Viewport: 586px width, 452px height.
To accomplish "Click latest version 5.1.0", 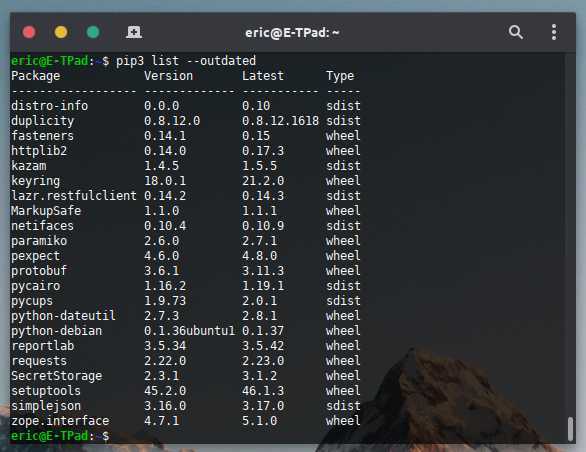I will click(x=260, y=421).
